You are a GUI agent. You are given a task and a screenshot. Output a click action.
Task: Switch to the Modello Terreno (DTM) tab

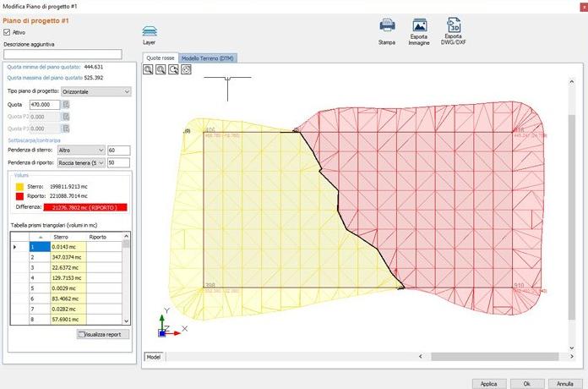point(208,58)
